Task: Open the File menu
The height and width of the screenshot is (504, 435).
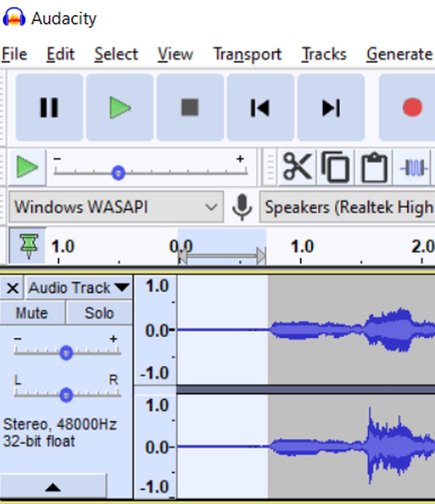Action: pos(14,54)
